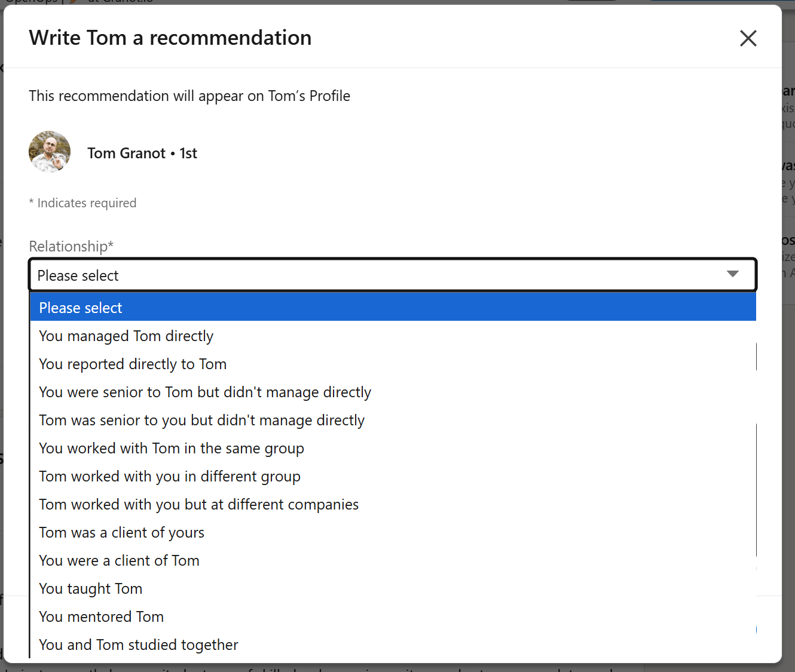This screenshot has height=672, width=795.
Task: Click Tom Granot's profile photo
Action: pos(50,152)
